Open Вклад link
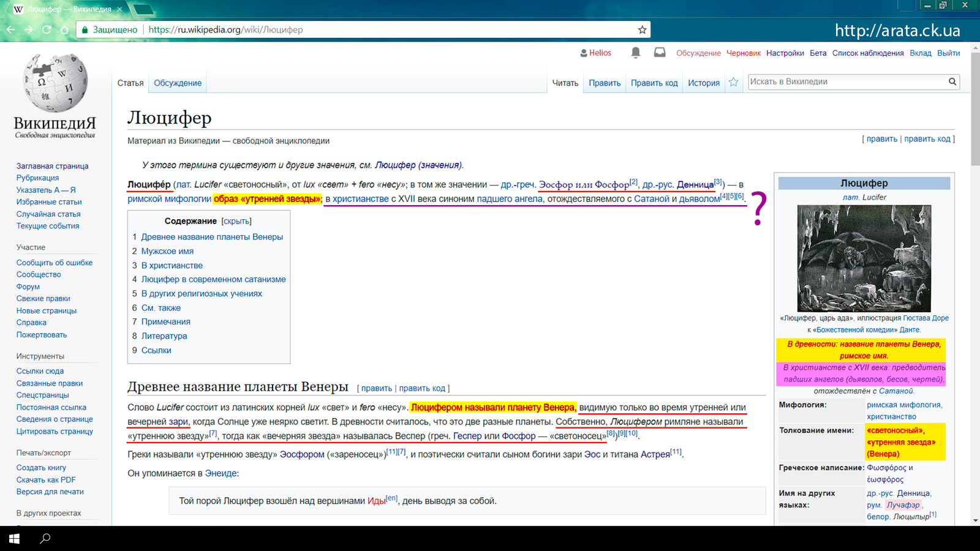Image resolution: width=980 pixels, height=551 pixels. [921, 53]
